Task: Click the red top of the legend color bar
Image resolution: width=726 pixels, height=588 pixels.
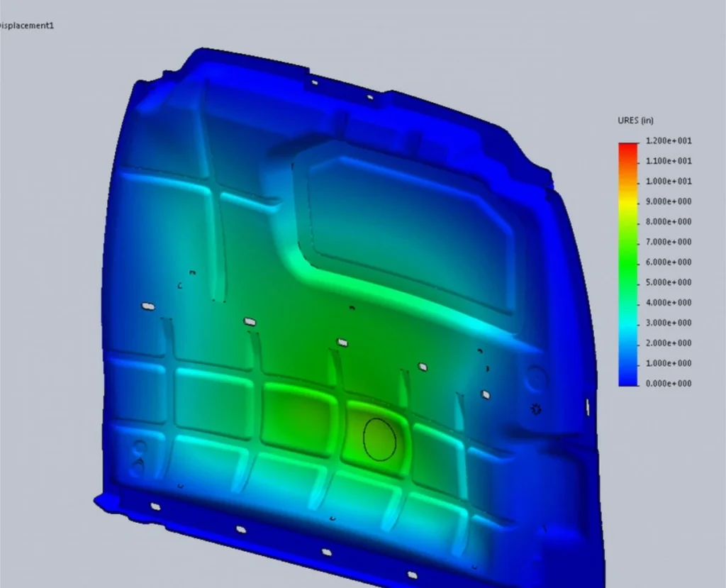Action: pos(628,148)
